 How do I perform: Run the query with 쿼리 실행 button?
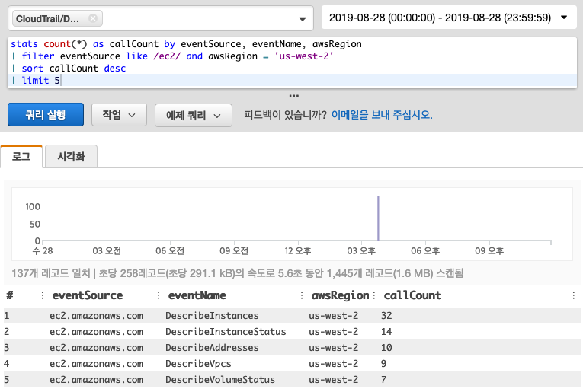46,115
